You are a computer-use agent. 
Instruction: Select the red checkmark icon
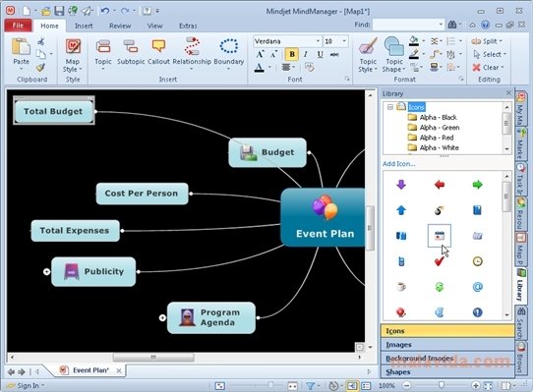pyautogui.click(x=440, y=261)
